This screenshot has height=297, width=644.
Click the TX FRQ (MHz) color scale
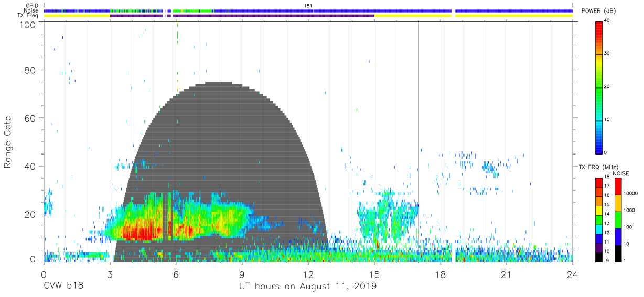pos(599,220)
